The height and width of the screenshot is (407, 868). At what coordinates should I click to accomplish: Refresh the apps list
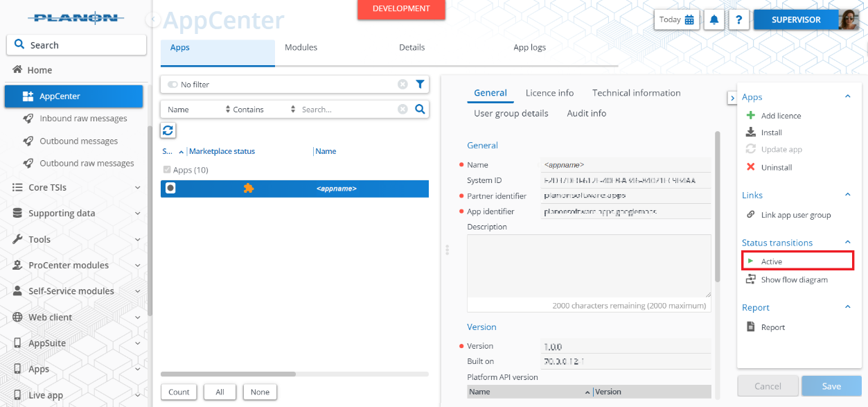click(x=168, y=130)
